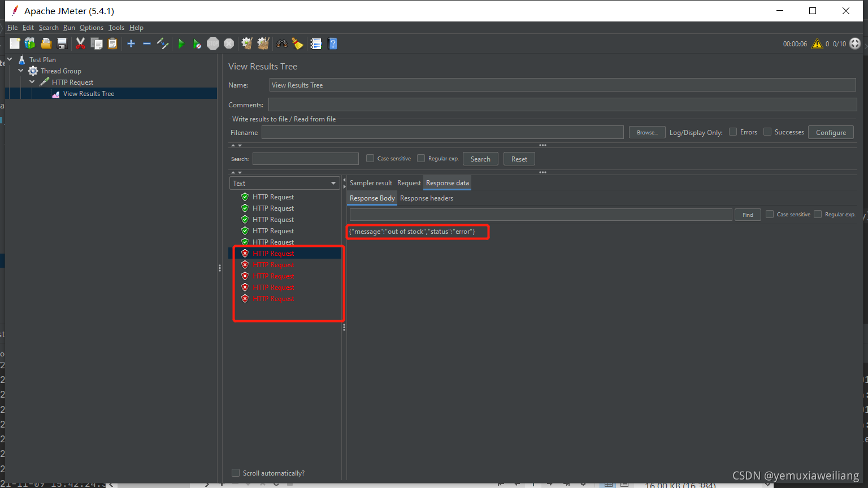Image resolution: width=868 pixels, height=488 pixels.
Task: Select View Results Tree in test plan tree
Action: point(89,93)
